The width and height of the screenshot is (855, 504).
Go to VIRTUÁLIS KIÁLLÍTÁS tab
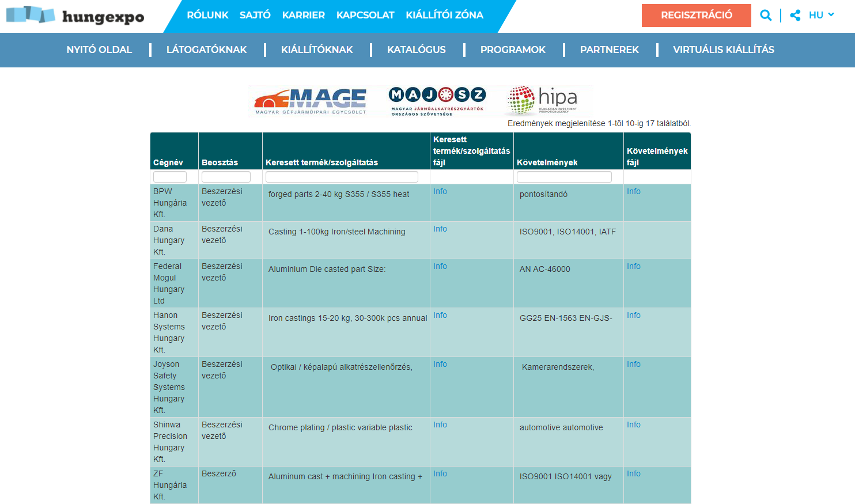point(724,50)
